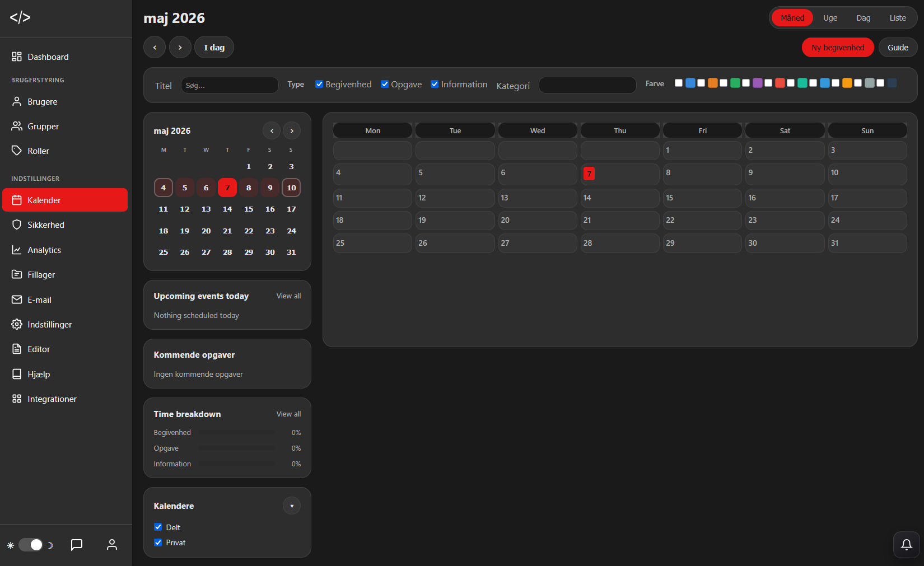Click the Thu column header
The image size is (924, 566).
coord(620,130)
